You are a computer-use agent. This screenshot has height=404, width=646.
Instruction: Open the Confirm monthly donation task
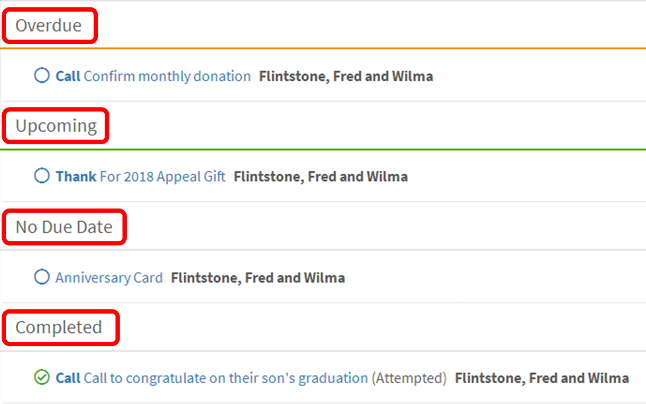tap(167, 76)
